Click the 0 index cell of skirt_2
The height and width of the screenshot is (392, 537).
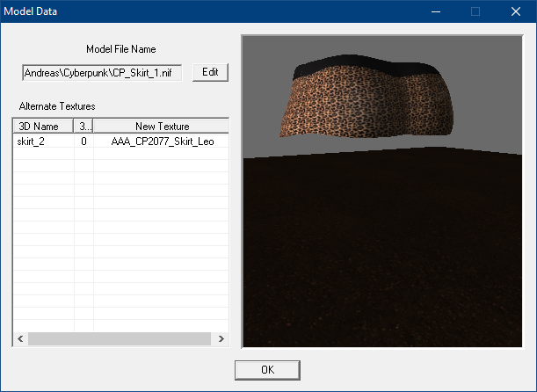coord(83,142)
